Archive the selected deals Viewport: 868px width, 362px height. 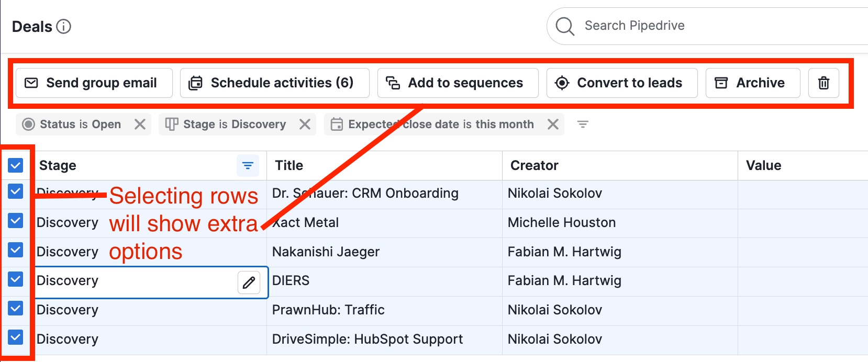[752, 83]
